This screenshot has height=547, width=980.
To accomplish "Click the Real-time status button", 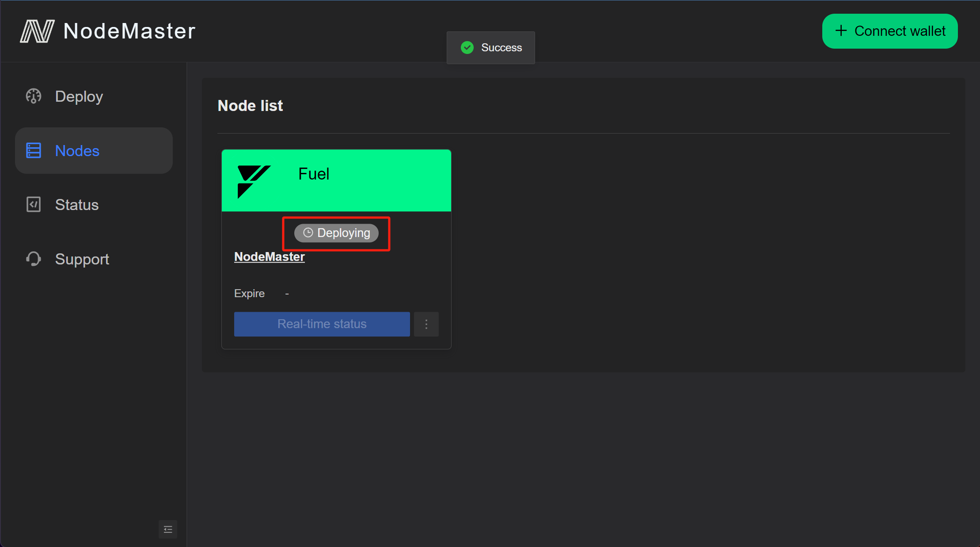I will 322,324.
